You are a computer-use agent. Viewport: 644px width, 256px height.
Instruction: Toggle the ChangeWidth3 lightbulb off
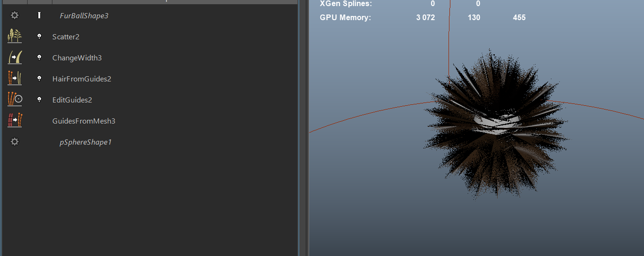39,58
